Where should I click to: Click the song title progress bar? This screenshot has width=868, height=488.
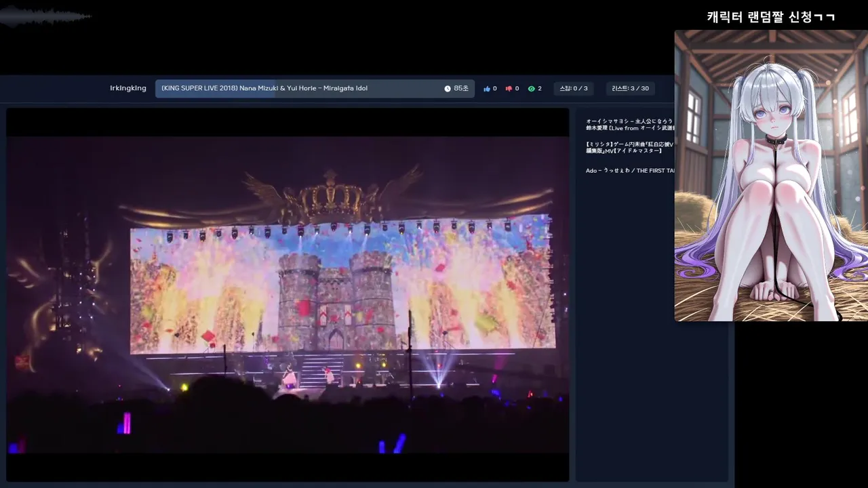tap(315, 89)
